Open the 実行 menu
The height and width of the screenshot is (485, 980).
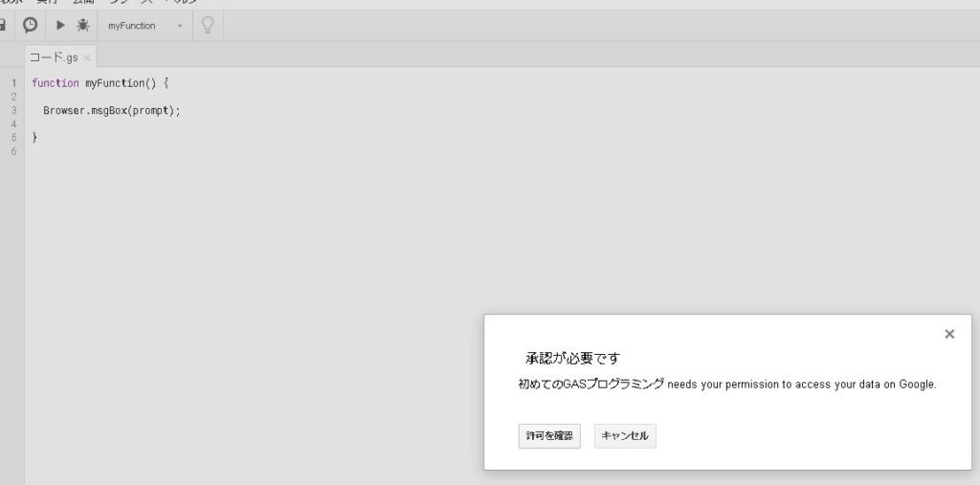pyautogui.click(x=46, y=2)
